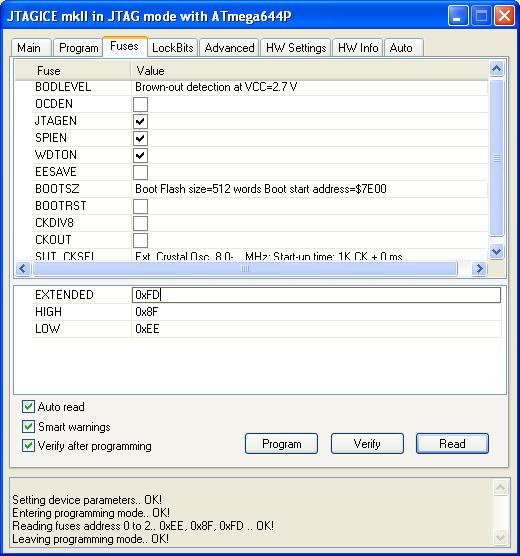This screenshot has width=520, height=556.
Task: Enable the OCDEN fuse checkbox
Action: (140, 104)
